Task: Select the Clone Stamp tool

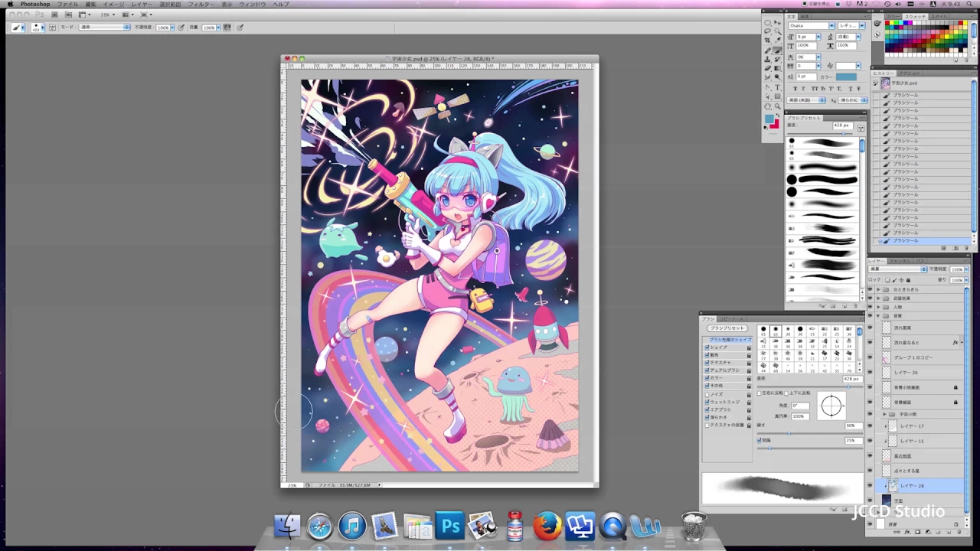Action: point(767,59)
